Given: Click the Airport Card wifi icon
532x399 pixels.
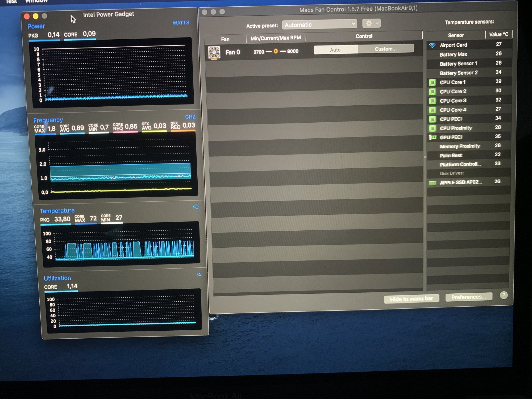Looking at the screenshot, I should (432, 45).
